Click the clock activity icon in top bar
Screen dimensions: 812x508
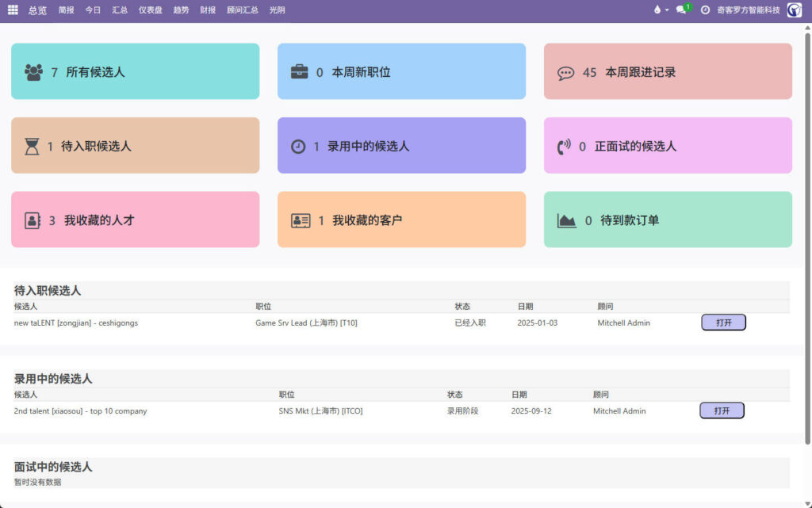[x=705, y=10]
